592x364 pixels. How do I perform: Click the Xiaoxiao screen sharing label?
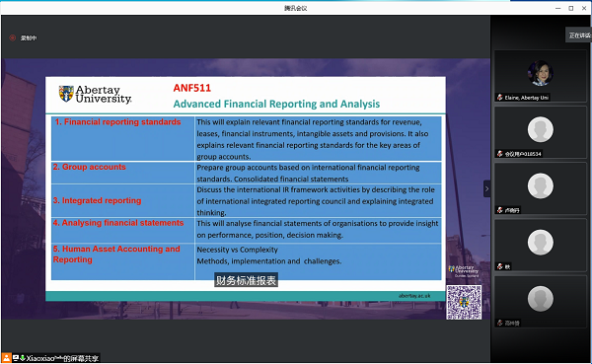62,358
